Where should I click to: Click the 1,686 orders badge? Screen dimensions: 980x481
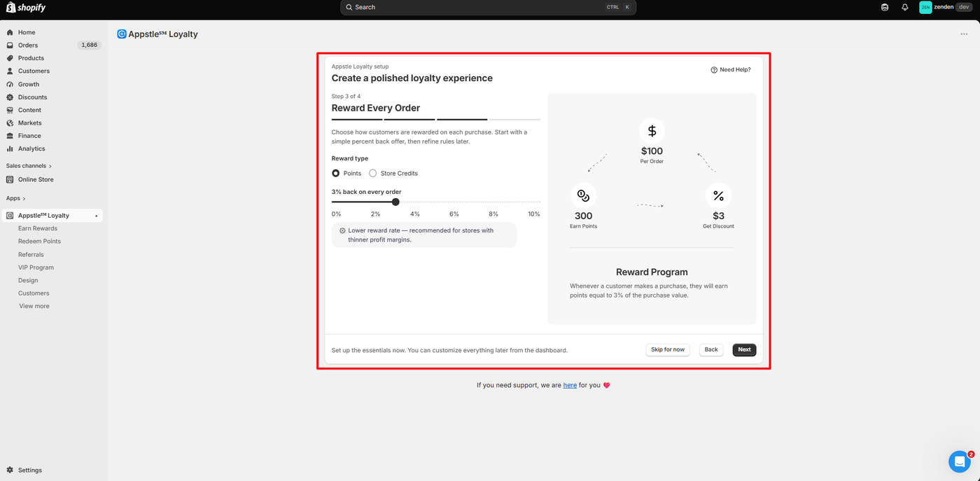[x=90, y=46]
